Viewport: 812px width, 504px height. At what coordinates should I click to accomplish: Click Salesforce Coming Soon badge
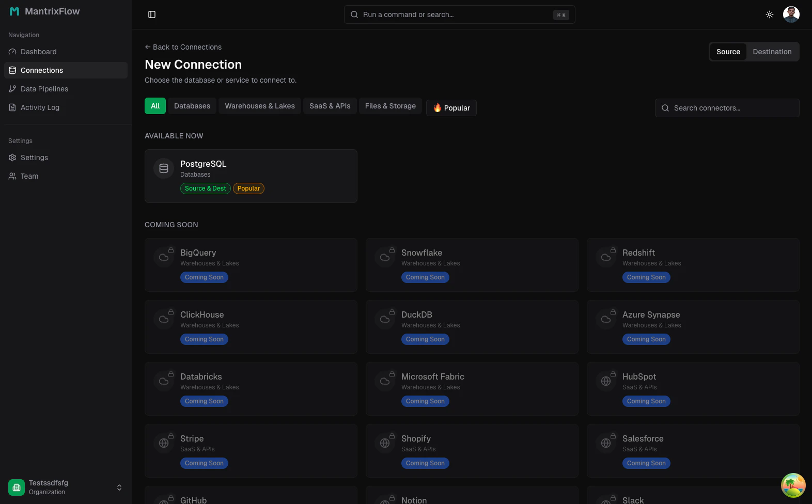(x=646, y=463)
